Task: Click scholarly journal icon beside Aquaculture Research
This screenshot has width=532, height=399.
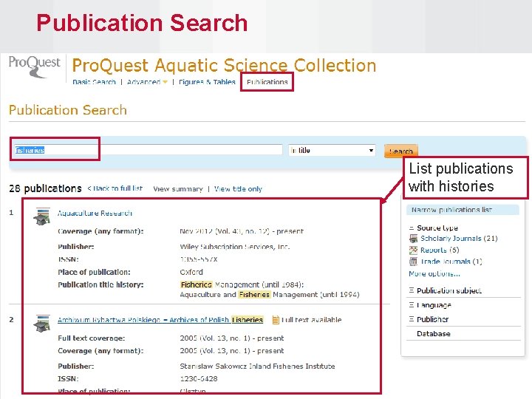Action: tap(41, 216)
